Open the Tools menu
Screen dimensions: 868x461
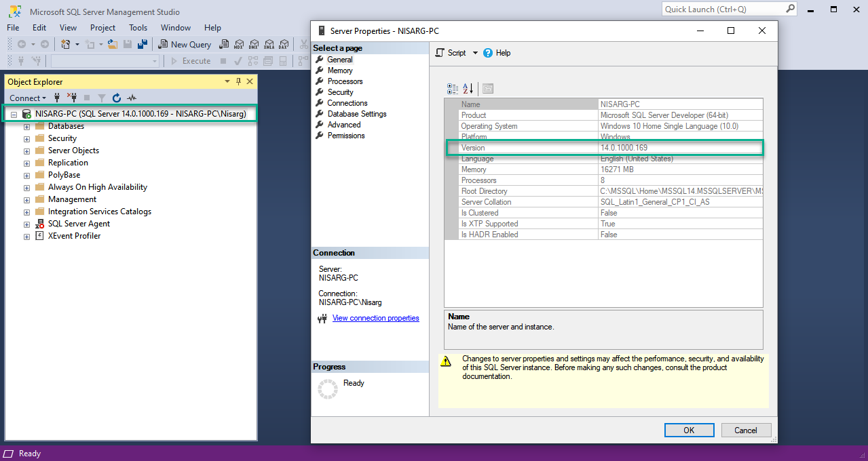138,28
